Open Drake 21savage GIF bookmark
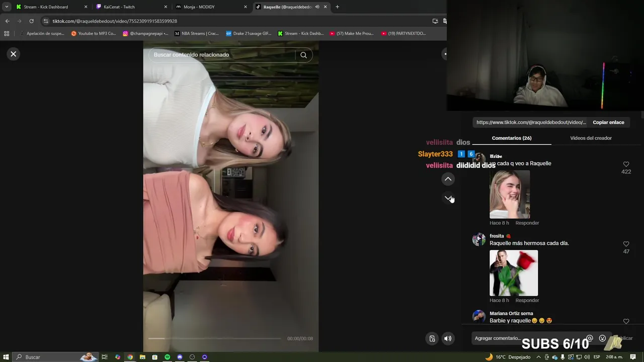This screenshot has height=362, width=644. tap(249, 34)
